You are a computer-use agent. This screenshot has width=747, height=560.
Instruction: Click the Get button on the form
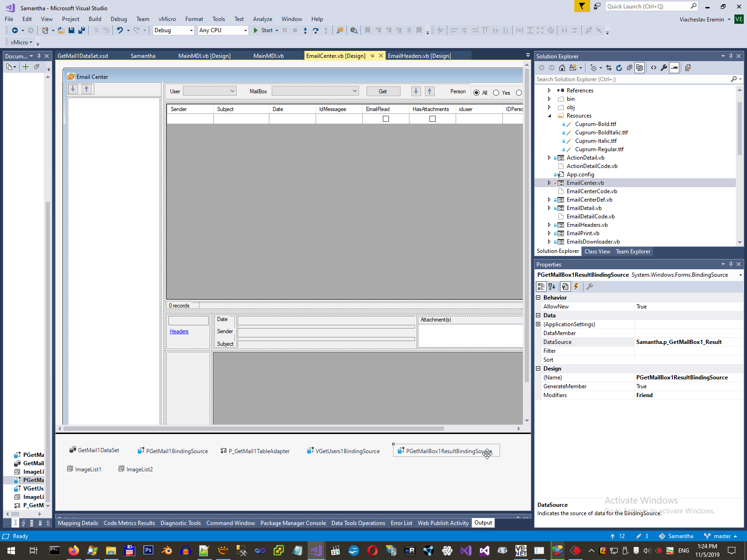(383, 91)
